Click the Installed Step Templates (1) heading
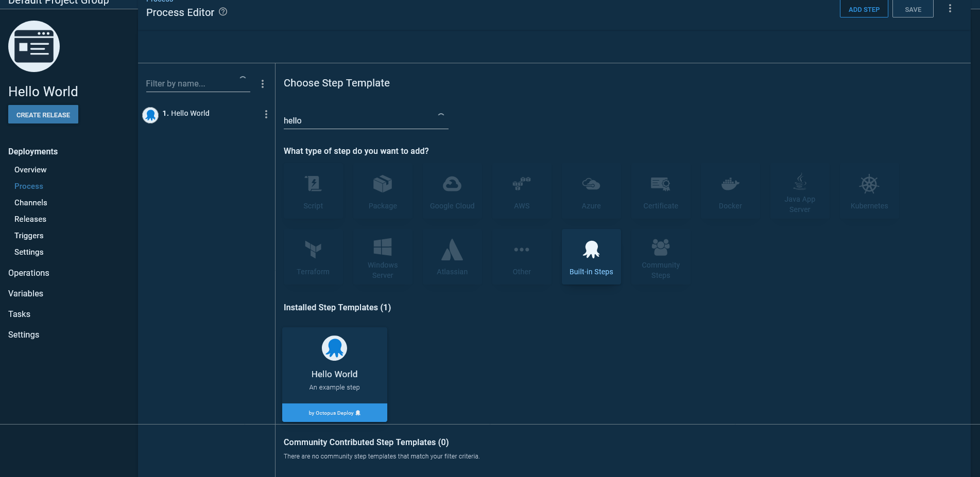Viewport: 980px width, 477px height. click(x=337, y=307)
